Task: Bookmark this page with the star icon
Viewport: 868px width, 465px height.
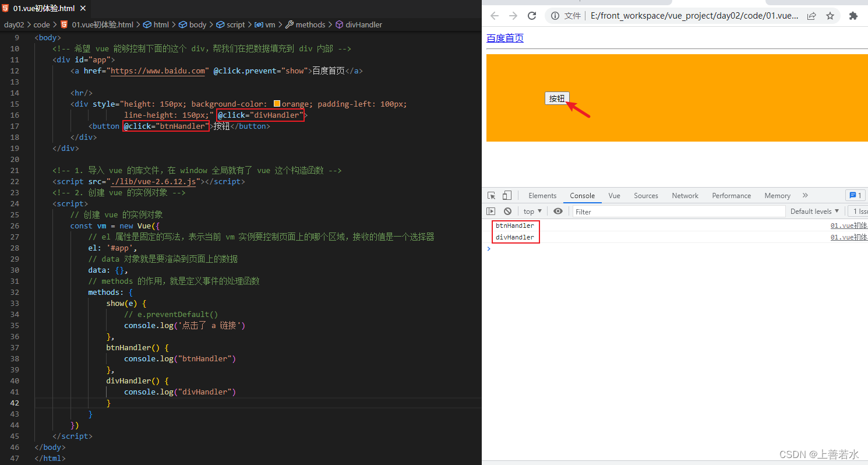Action: (x=830, y=16)
